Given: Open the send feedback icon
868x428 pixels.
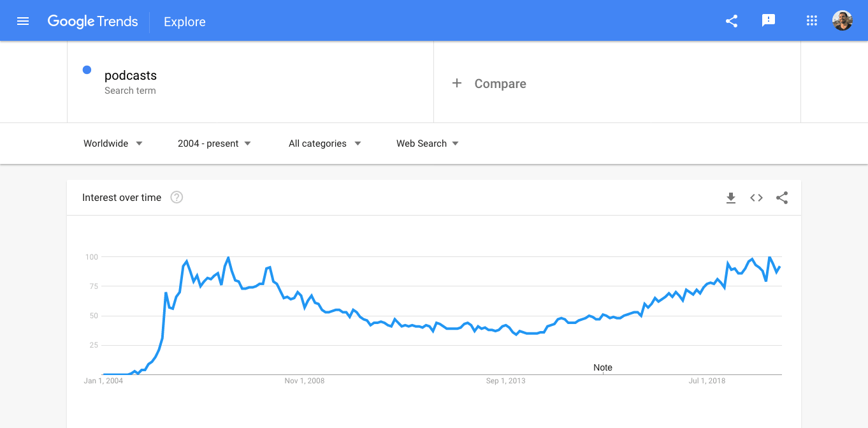Looking at the screenshot, I should (x=769, y=21).
